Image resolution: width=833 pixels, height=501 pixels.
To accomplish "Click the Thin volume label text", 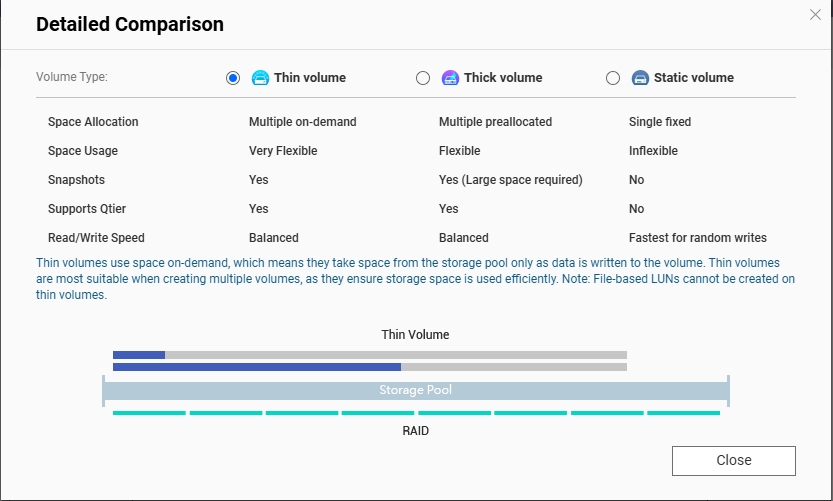I will [310, 78].
